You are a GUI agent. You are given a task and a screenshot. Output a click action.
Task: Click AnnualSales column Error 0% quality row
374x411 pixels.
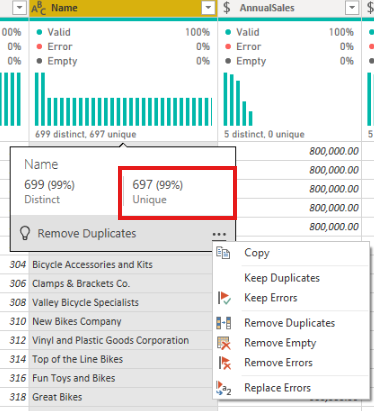(x=289, y=47)
